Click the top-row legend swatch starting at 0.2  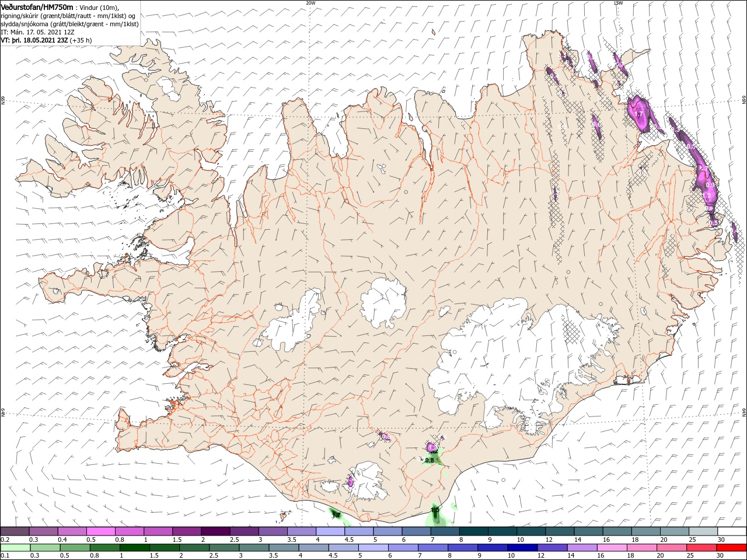[15, 531]
